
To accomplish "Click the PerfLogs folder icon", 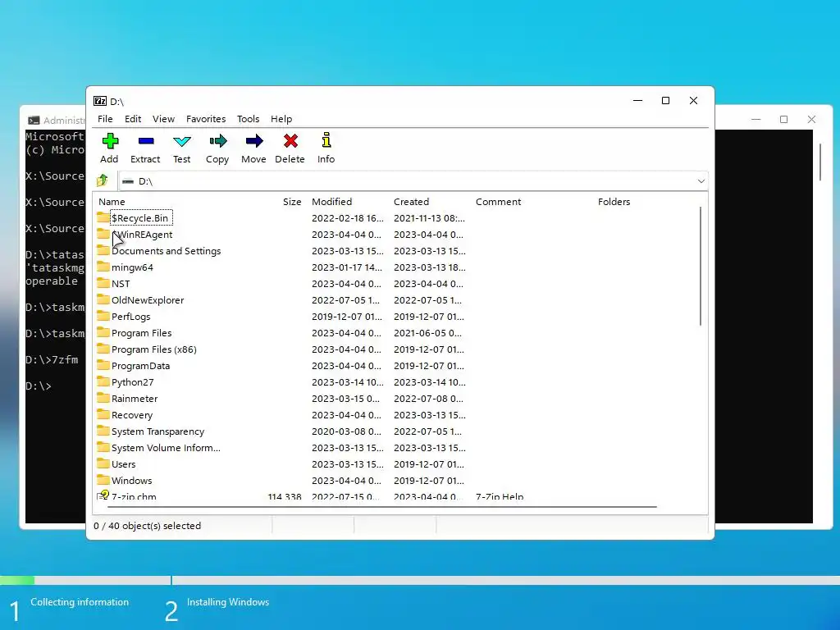I will 103,316.
